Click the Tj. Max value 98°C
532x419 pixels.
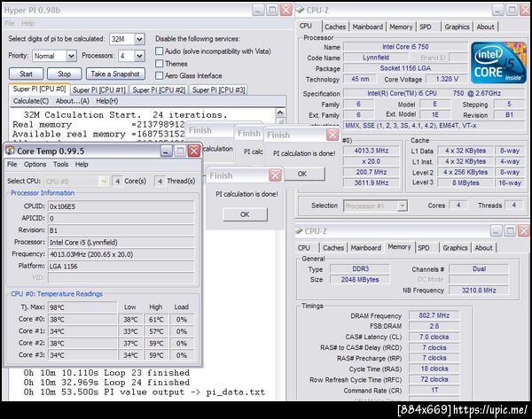pos(82,307)
